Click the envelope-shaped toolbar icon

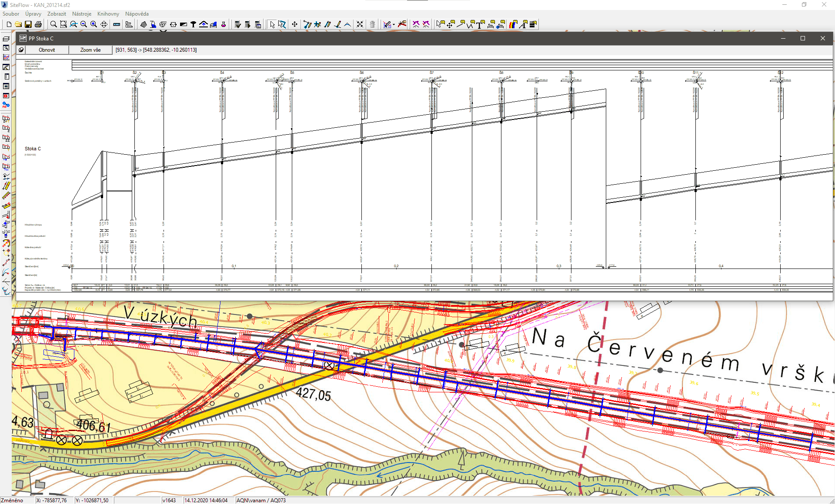173,24
